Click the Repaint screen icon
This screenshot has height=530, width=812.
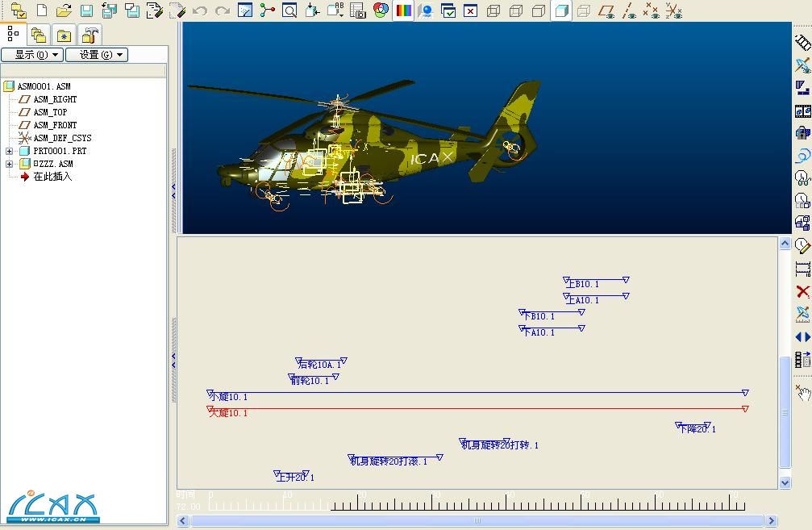click(x=245, y=10)
